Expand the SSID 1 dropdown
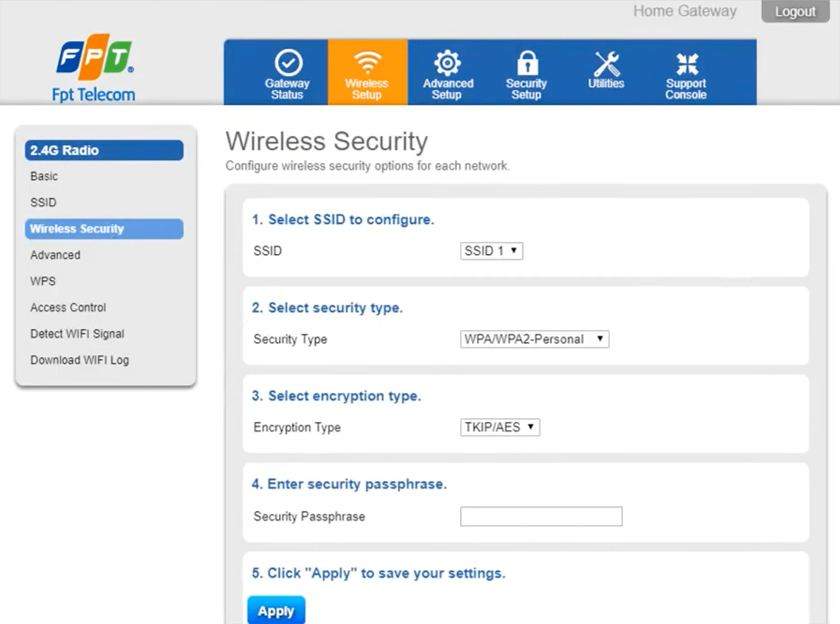Screen dimensions: 840x624 [x=491, y=251]
